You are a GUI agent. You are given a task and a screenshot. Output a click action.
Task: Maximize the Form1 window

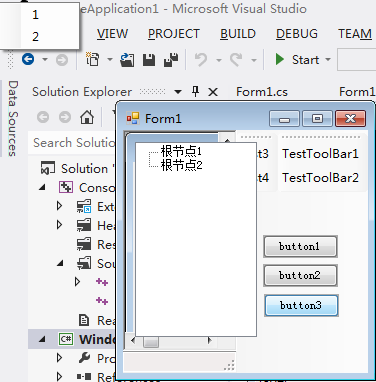(317, 118)
